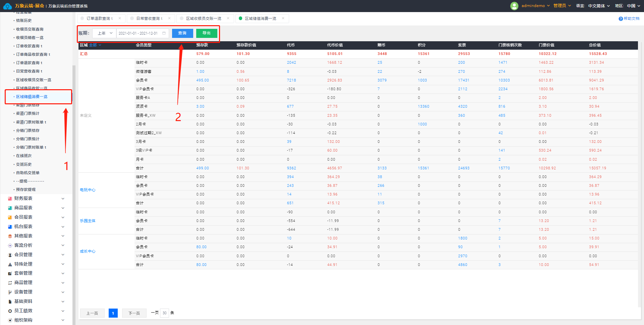Image resolution: width=644 pixels, height=325 pixels.
Task: Click the calendar icon in date range field
Action: pyautogui.click(x=164, y=33)
